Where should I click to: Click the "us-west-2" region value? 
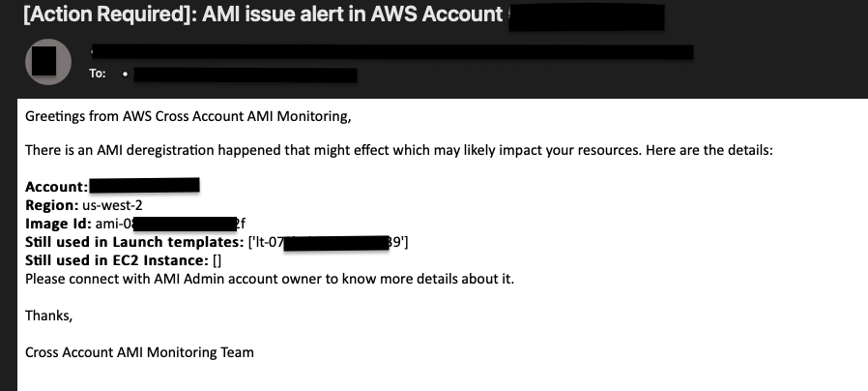(112, 205)
